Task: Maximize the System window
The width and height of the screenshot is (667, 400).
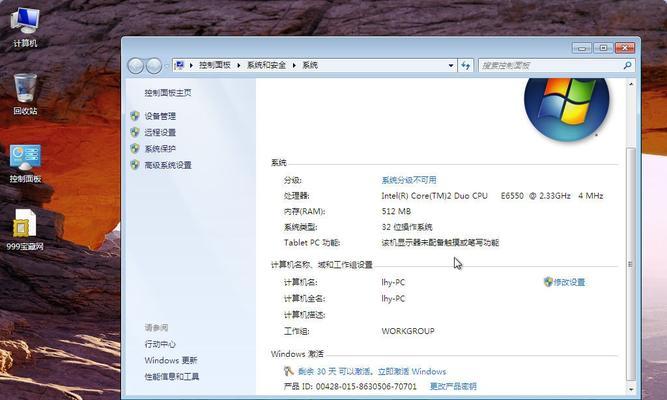Action: pyautogui.click(x=603, y=48)
